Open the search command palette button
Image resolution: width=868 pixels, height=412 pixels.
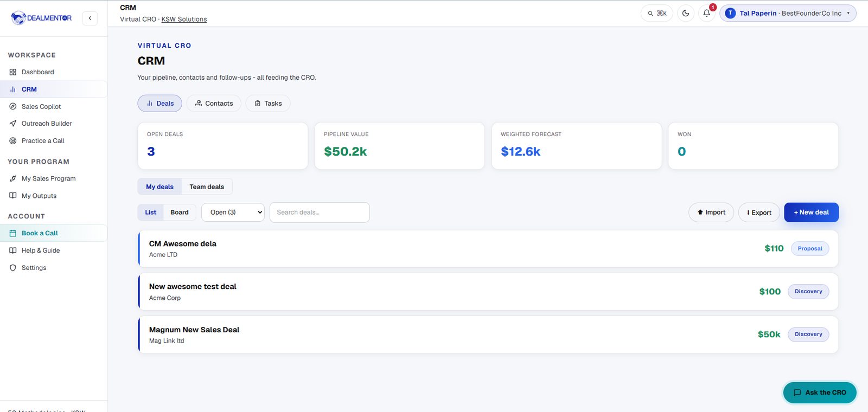tap(657, 13)
